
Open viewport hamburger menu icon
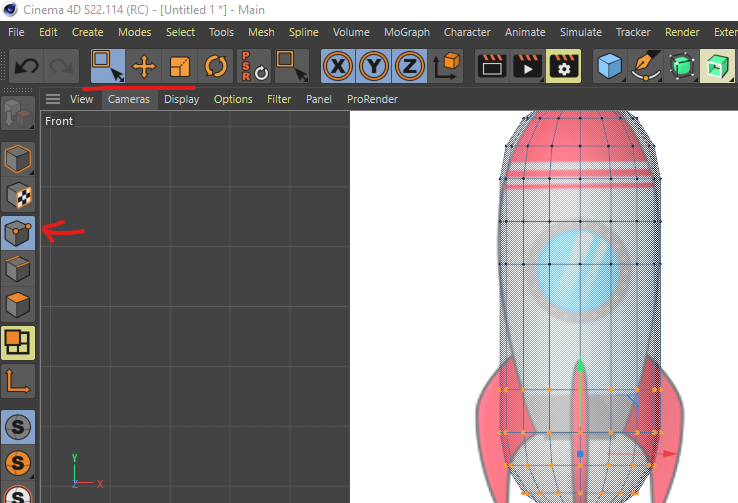pos(53,99)
